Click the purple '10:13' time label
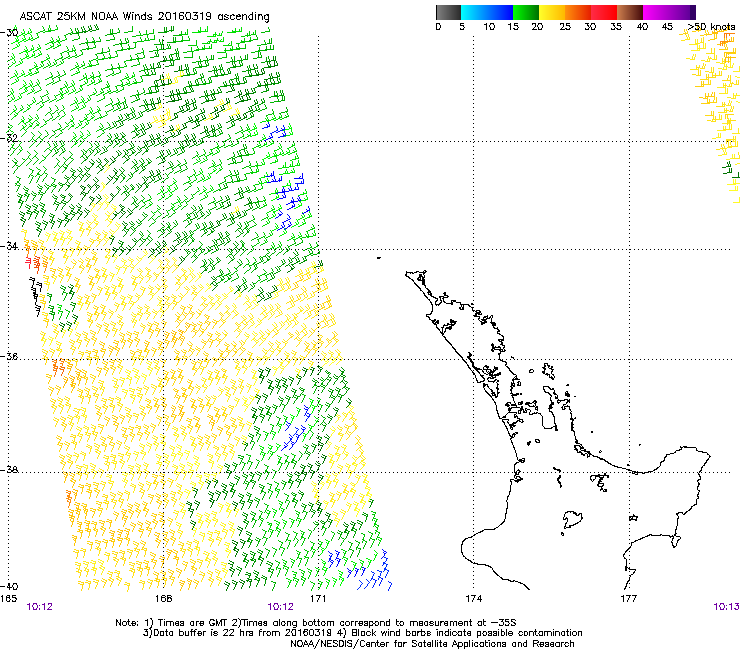This screenshot has height=650, width=740. click(726, 607)
